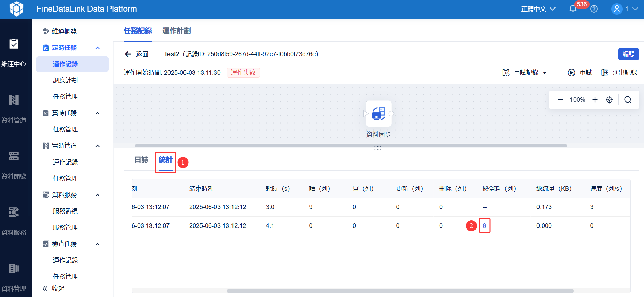Open the 正體中文 language dropdown

coord(538,9)
